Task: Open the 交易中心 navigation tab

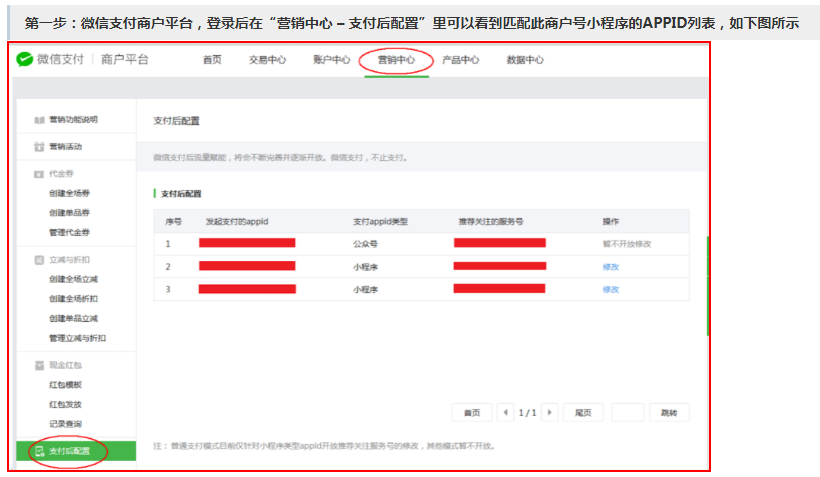Action: 267,60
